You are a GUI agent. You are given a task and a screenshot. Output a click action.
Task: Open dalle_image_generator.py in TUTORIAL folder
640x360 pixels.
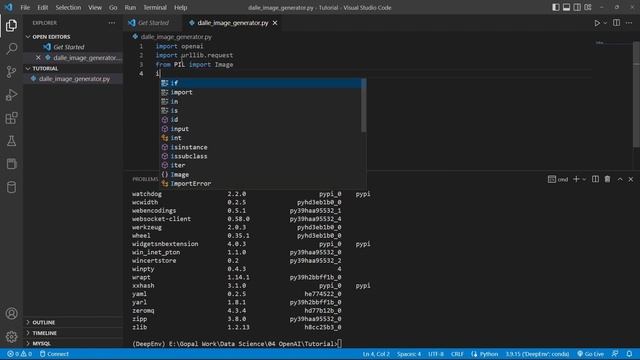tap(74, 79)
